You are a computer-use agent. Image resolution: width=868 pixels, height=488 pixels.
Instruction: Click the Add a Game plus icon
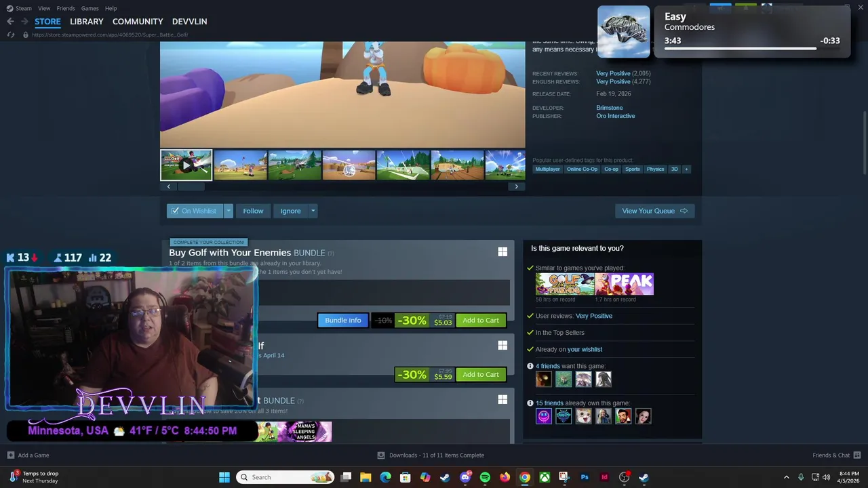tap(10, 455)
